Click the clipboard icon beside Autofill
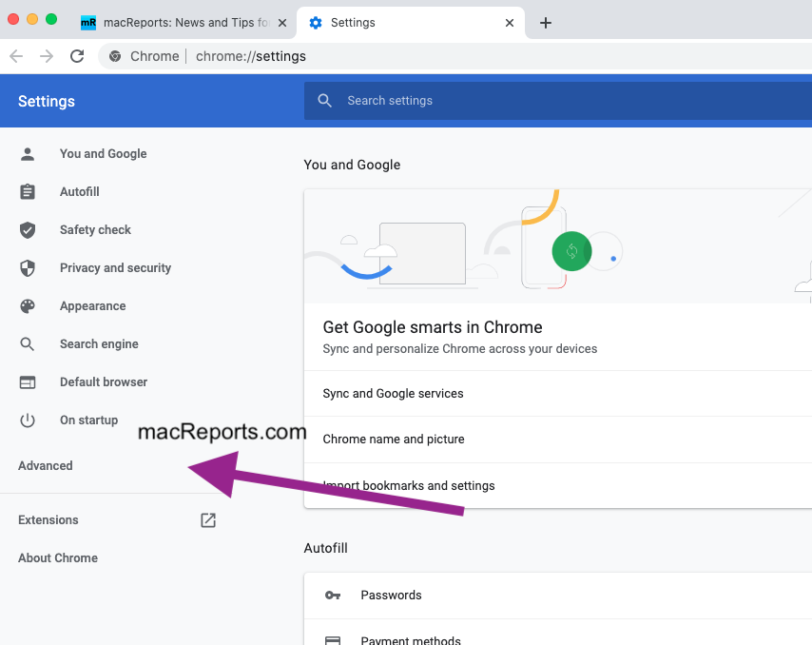Viewport: 812px width, 645px height. coord(28,191)
